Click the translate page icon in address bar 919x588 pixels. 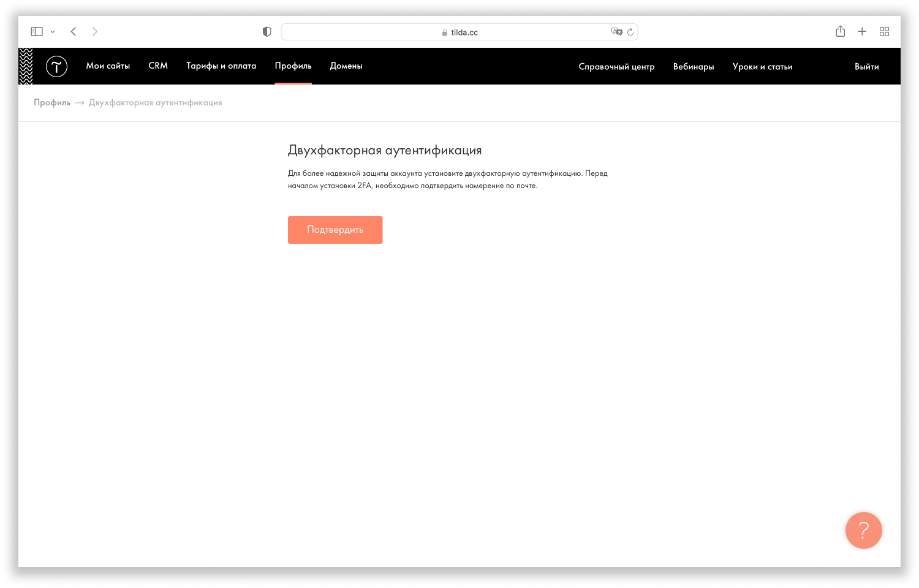(x=616, y=31)
